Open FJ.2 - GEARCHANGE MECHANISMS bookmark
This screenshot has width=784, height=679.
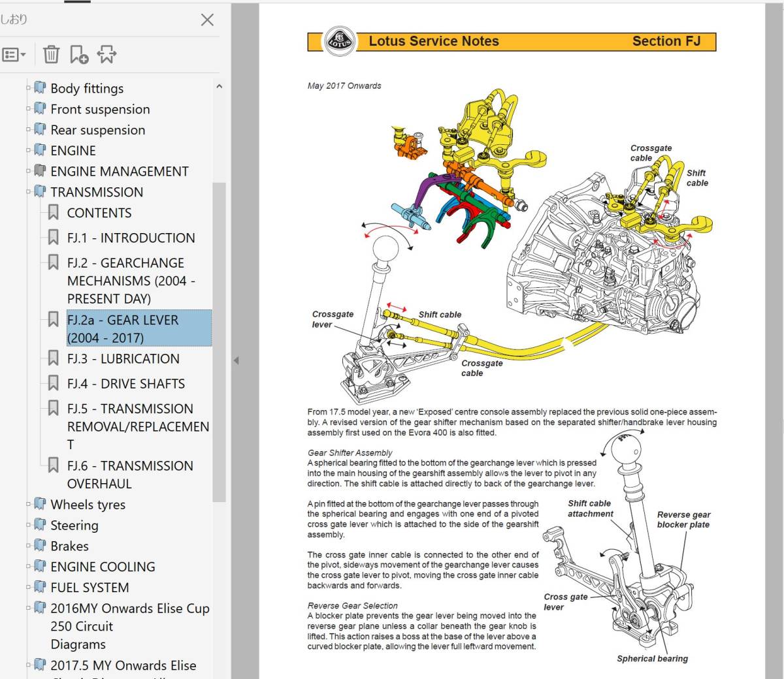click(131, 281)
